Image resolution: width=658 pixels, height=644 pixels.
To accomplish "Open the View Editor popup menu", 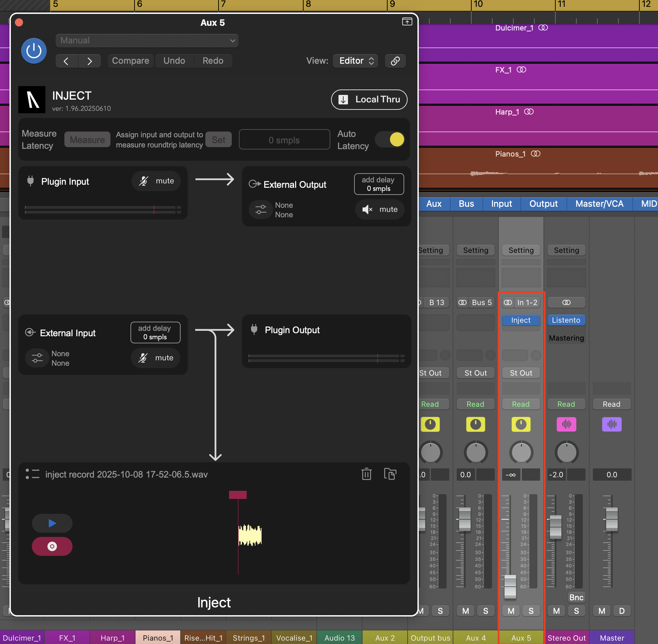I will [x=355, y=61].
